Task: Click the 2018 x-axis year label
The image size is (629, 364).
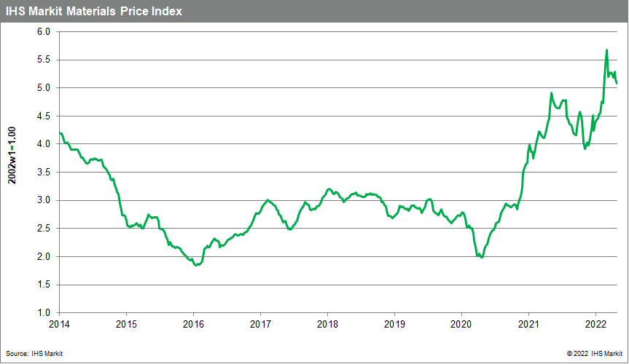Action: [327, 323]
